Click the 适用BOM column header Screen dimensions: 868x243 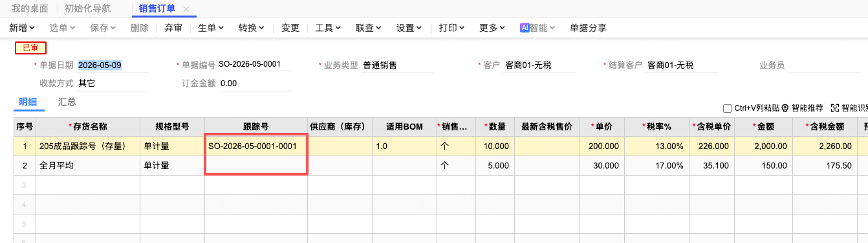click(404, 127)
